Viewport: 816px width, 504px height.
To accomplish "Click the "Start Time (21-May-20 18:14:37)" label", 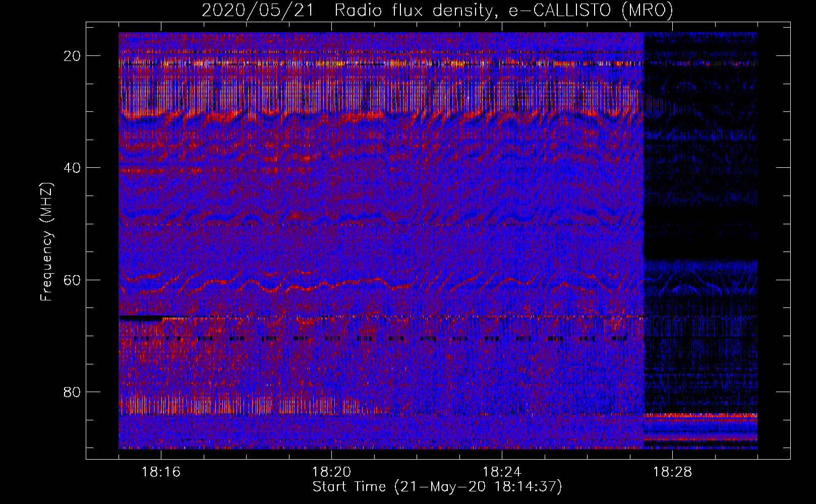I will coord(437,487).
